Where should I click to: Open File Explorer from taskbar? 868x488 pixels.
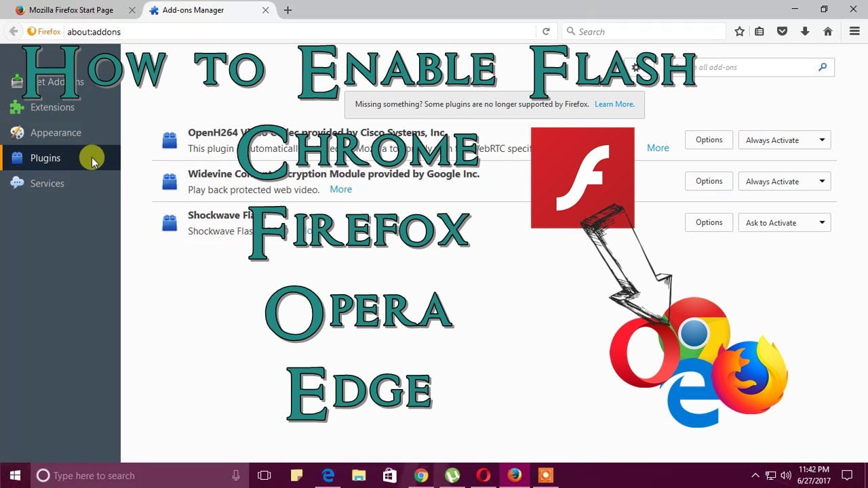[x=359, y=475]
